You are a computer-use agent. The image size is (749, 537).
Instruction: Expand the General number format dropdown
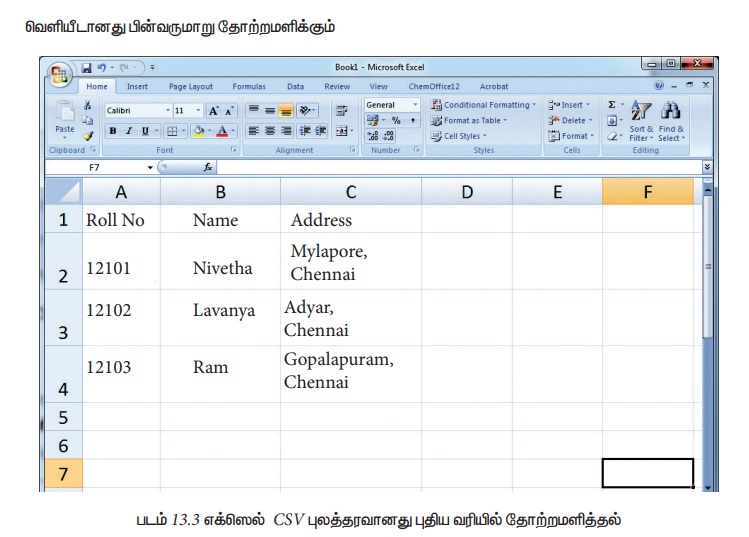416,105
